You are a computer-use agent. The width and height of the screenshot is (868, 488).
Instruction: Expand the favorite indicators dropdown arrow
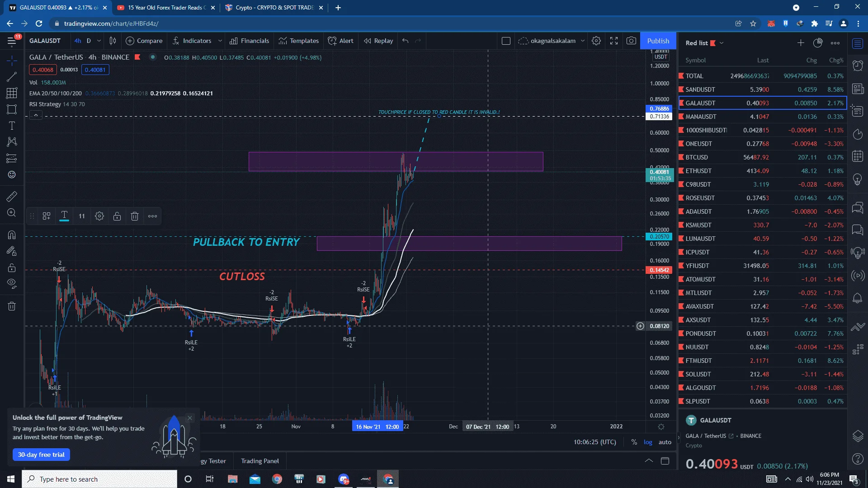220,41
